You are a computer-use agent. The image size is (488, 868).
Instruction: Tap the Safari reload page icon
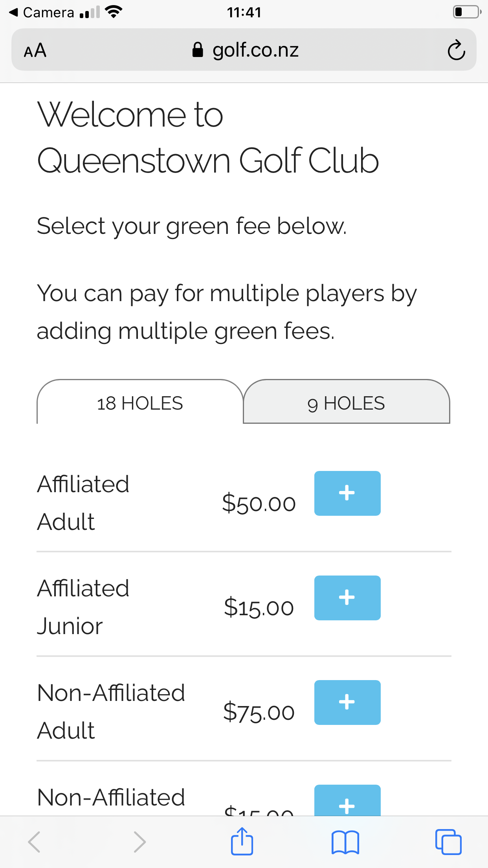456,50
